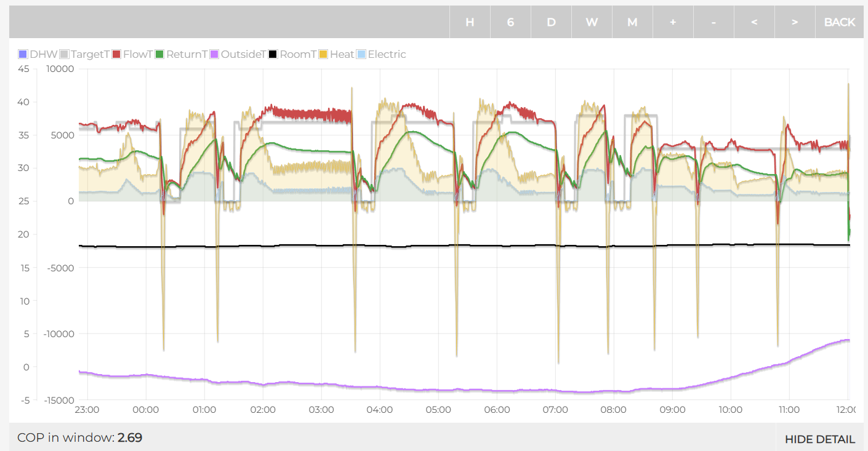Collapse details with HIDE DETAIL
This screenshot has width=868, height=451.
tap(819, 439)
